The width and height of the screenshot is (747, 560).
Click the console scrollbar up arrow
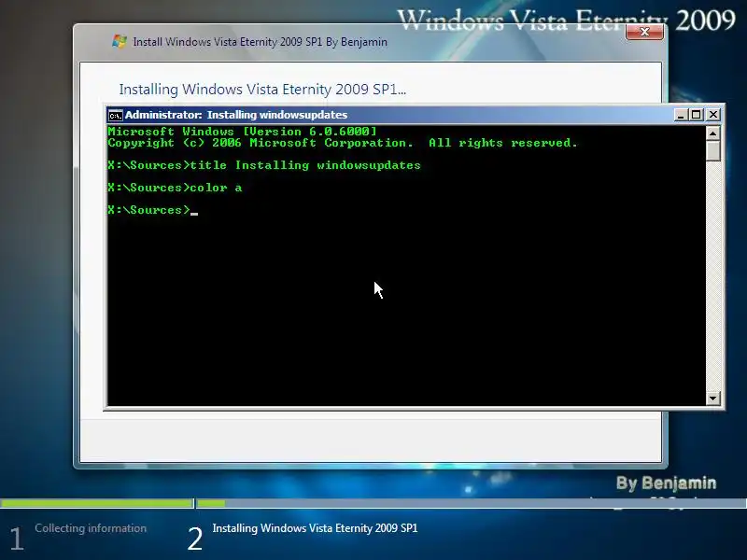click(x=712, y=133)
